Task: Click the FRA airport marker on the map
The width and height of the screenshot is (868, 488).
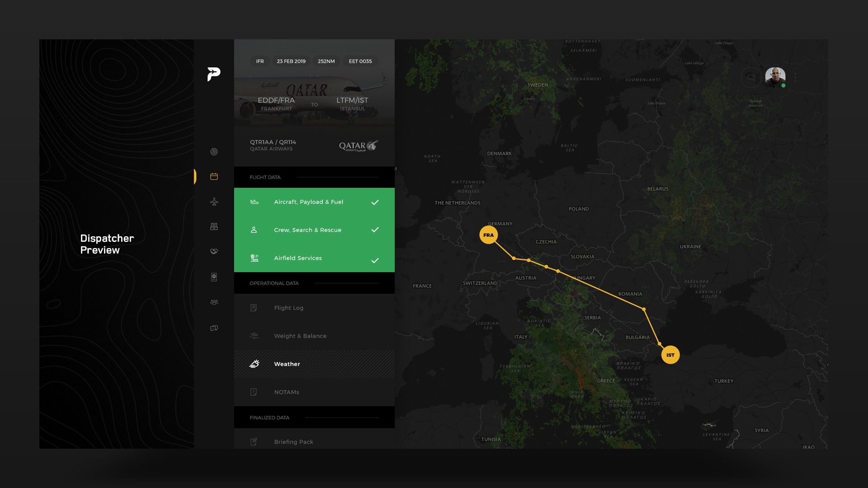Action: pyautogui.click(x=488, y=235)
